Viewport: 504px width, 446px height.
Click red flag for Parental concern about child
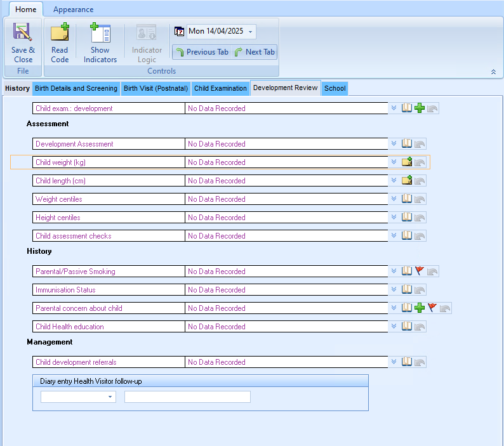pyautogui.click(x=432, y=308)
